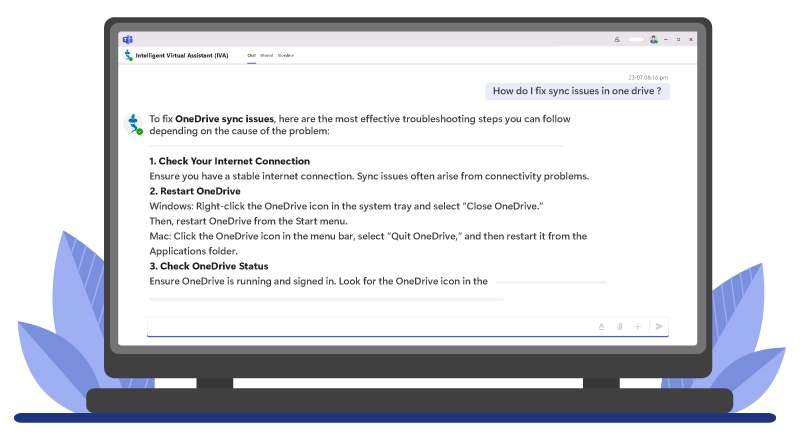Select the third tab next to Shared

coord(286,56)
